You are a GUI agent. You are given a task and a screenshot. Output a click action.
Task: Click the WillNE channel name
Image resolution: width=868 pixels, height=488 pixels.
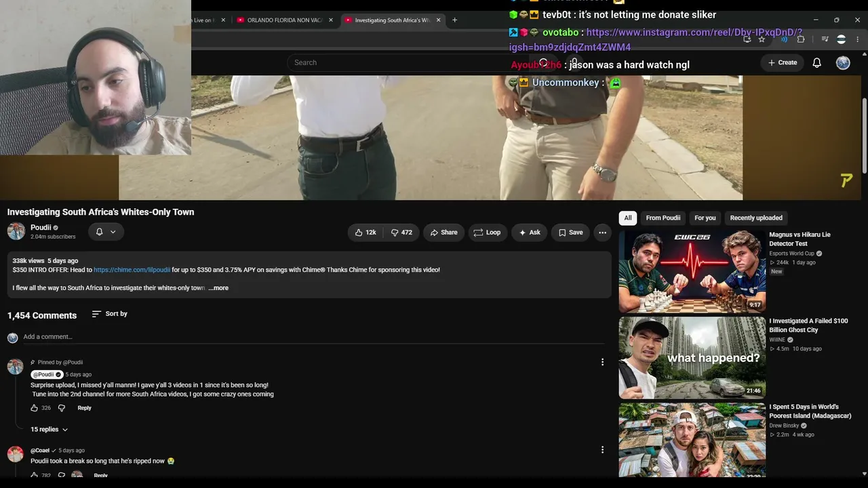[x=777, y=340]
